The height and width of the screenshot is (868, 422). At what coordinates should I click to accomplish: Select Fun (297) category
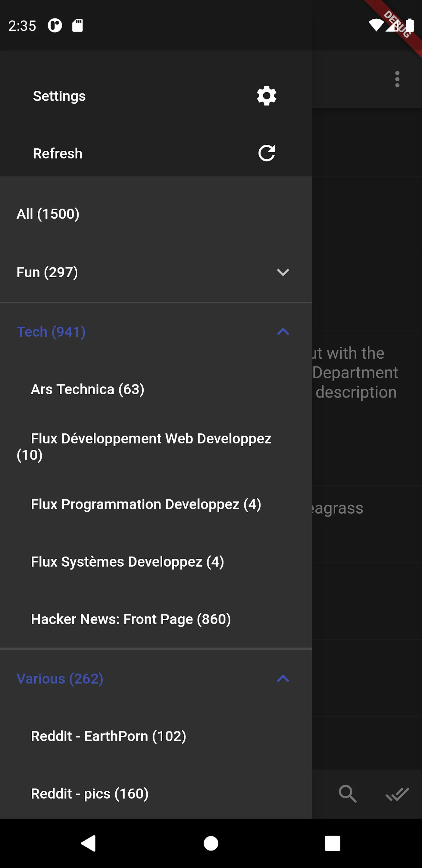coord(48,272)
